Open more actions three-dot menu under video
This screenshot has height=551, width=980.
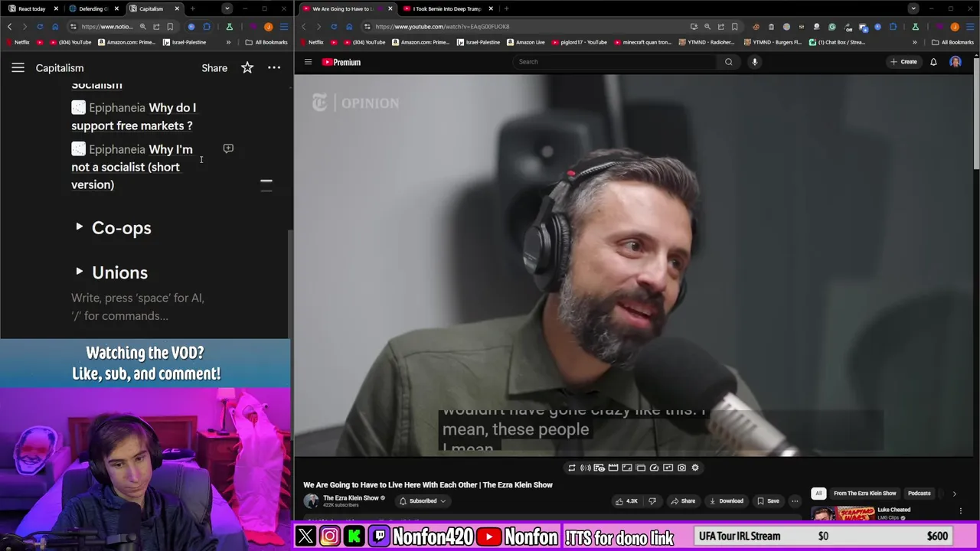tap(795, 501)
